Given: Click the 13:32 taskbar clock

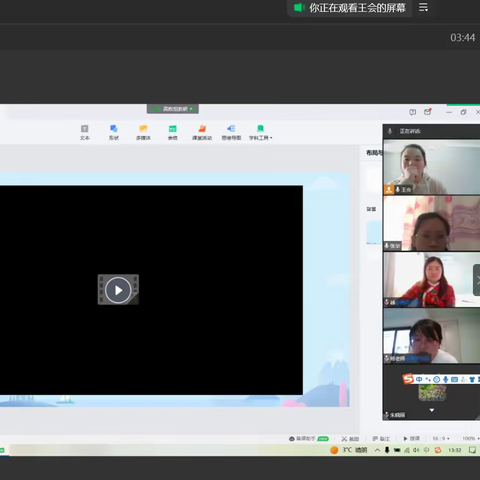Looking at the screenshot, I should 455,450.
